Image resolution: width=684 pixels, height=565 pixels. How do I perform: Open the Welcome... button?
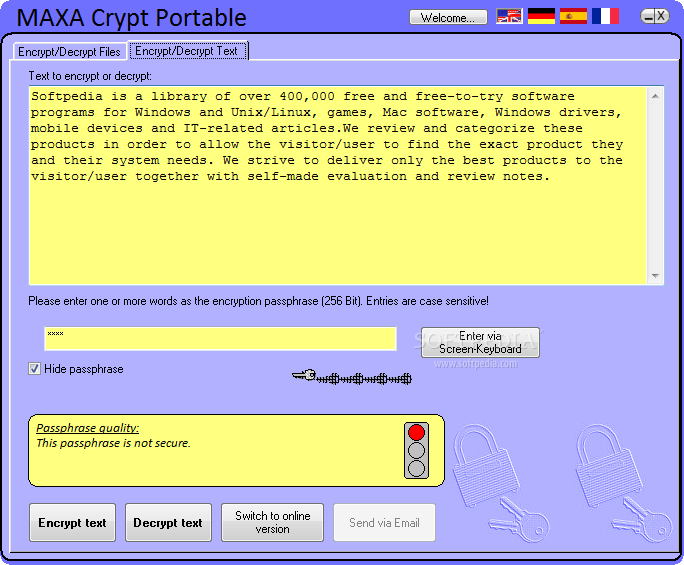click(x=448, y=17)
